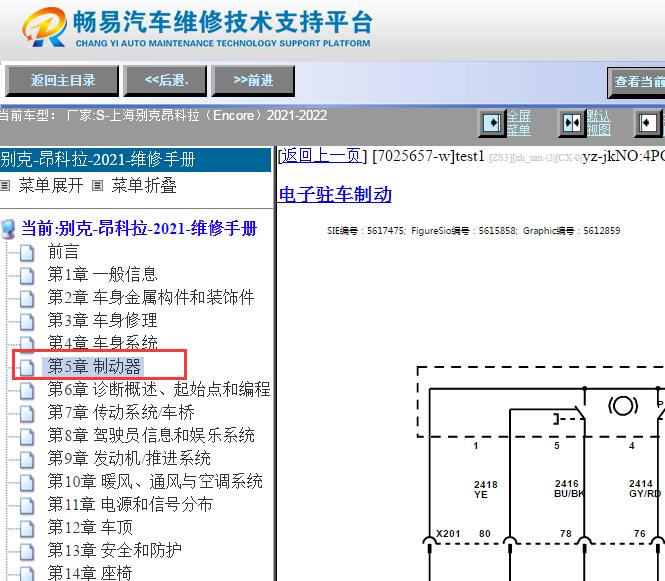The width and height of the screenshot is (665, 581).
Task: Click the page icon next to 第6章
Action: (27, 390)
